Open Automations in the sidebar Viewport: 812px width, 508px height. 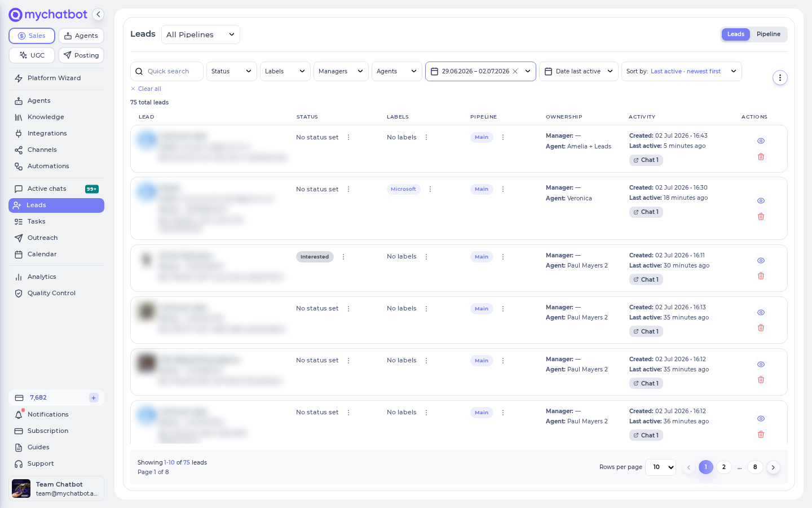(x=56, y=167)
